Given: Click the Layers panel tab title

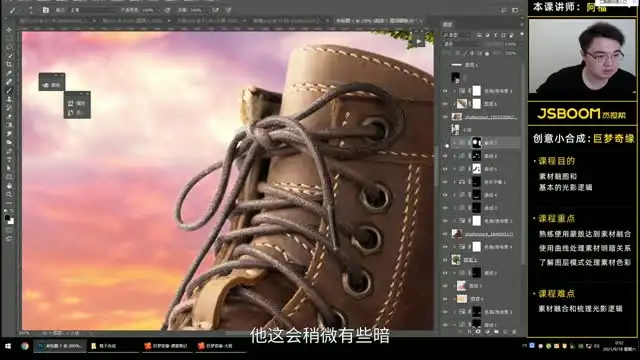Looking at the screenshot, I should (448, 24).
